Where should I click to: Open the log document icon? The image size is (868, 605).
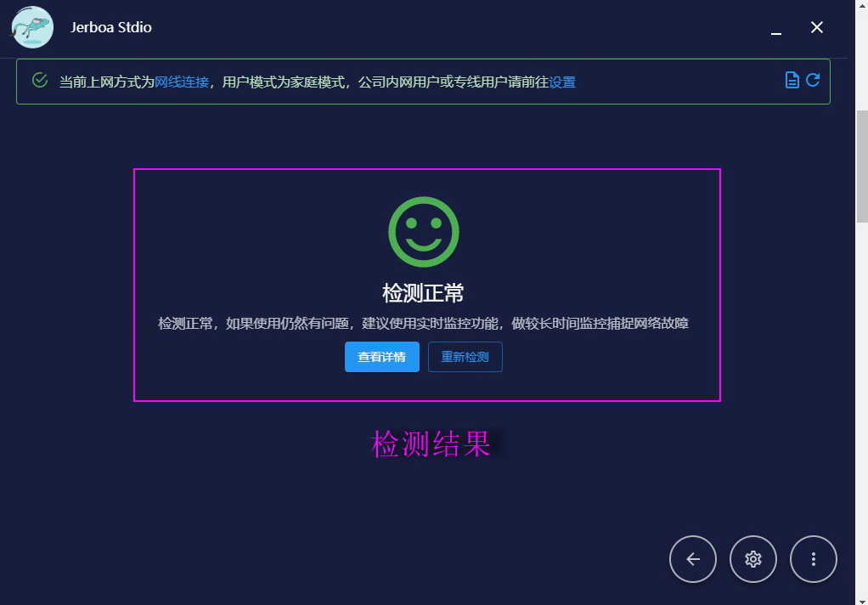792,79
